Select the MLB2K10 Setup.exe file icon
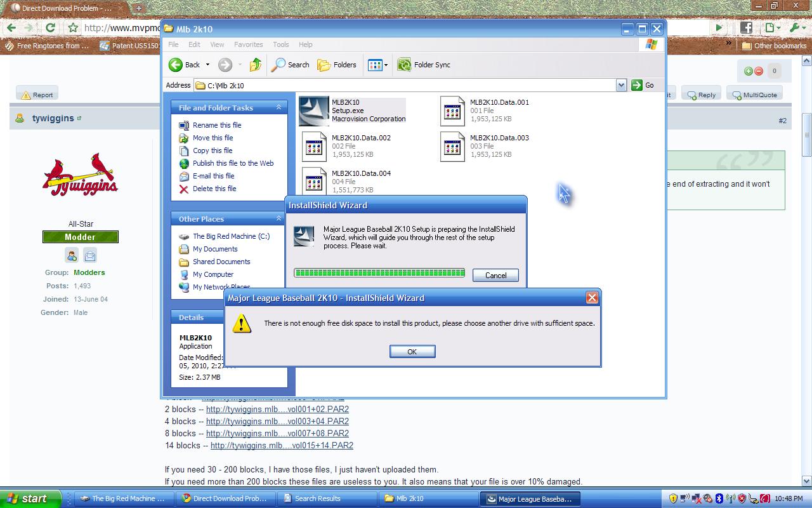812x508 pixels. [x=314, y=111]
